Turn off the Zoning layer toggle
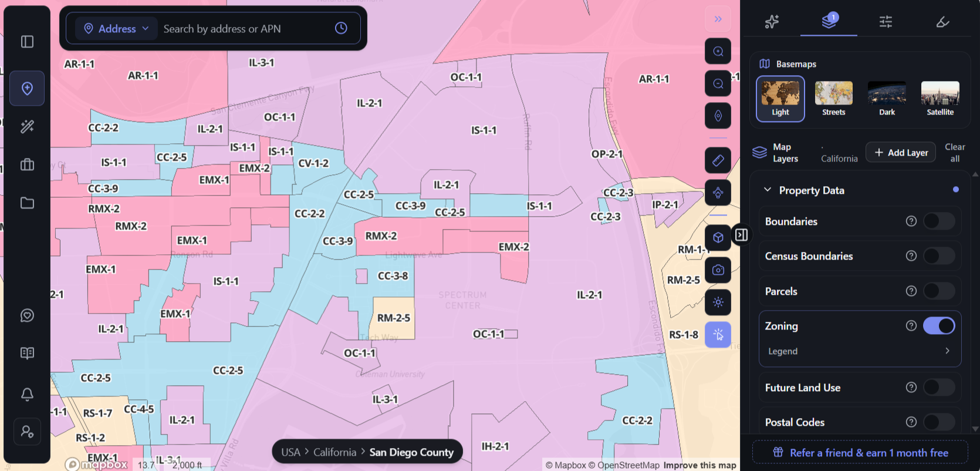Screen dimensions: 980x471 pos(939,326)
